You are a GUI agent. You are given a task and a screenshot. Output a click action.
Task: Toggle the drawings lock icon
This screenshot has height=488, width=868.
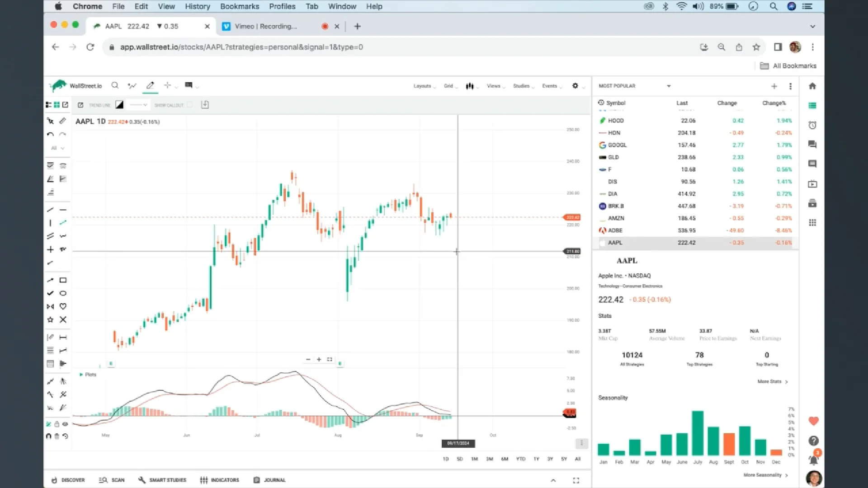pyautogui.click(x=57, y=424)
